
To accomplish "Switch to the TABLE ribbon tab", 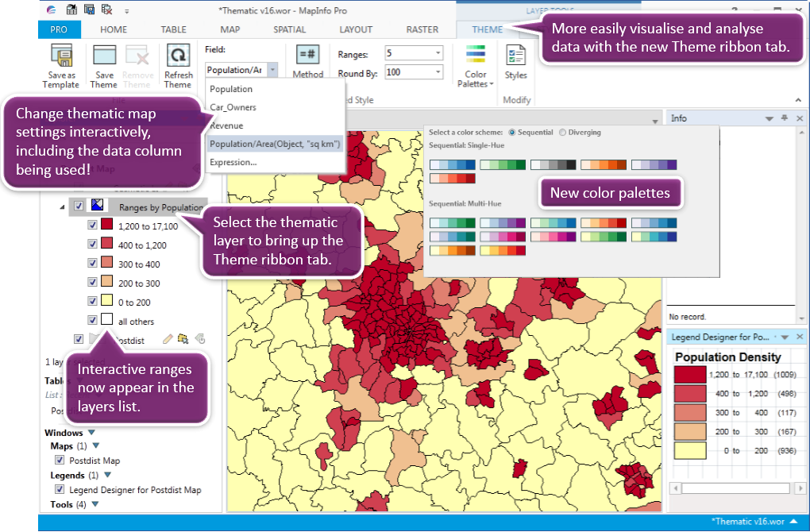I will point(174,29).
